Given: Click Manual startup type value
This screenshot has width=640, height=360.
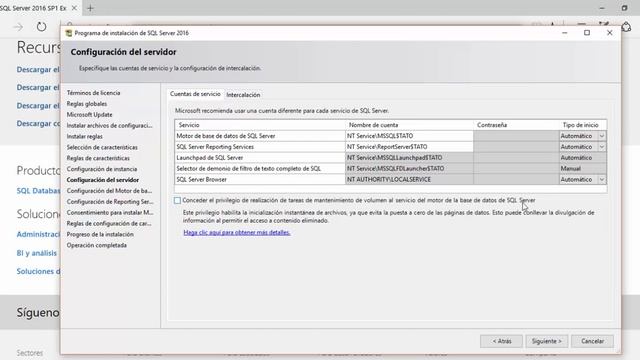Looking at the screenshot, I should click(582, 169).
